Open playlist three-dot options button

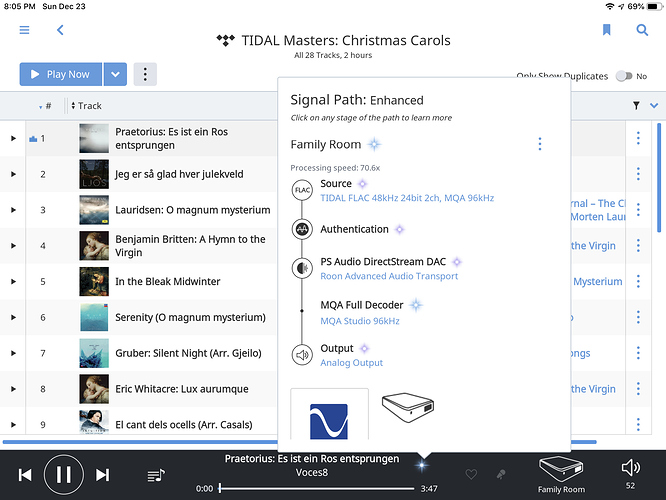[145, 74]
